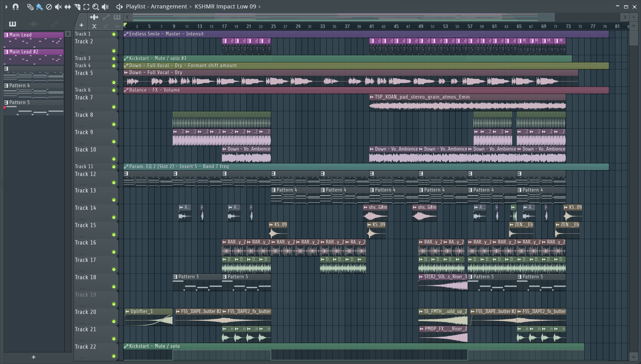This screenshot has height=364, width=641.
Task: Focus pattern clips with the piano icon
Action: tap(117, 17)
